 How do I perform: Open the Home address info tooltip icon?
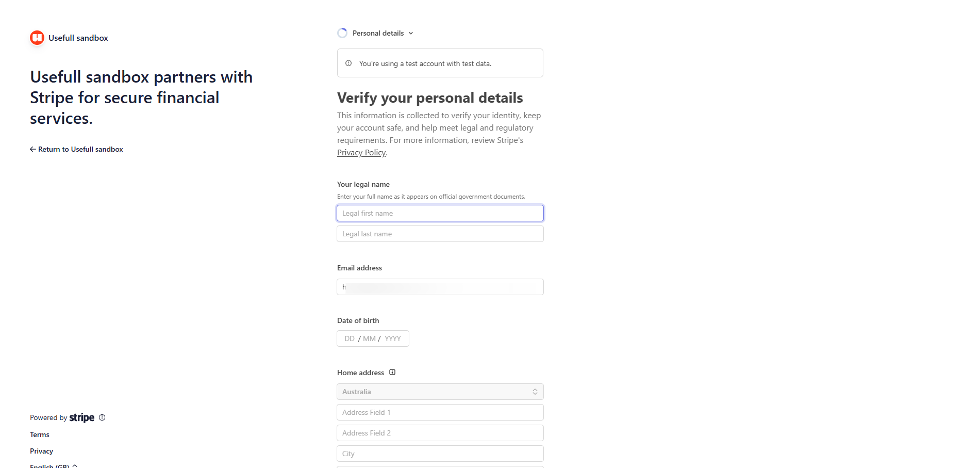[392, 372]
